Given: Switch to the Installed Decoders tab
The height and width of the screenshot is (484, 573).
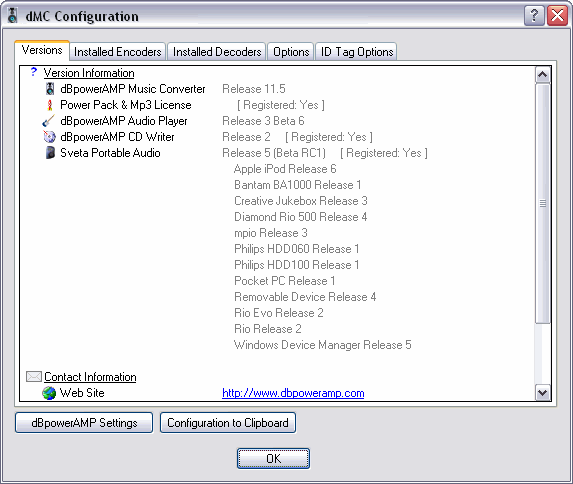Looking at the screenshot, I should pyautogui.click(x=217, y=52).
